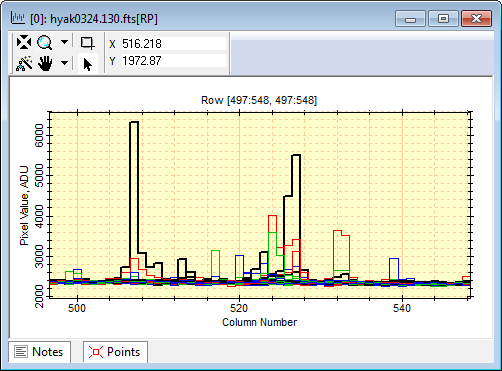Minimize the plot window
This screenshot has height=371, width=502.
coord(410,19)
